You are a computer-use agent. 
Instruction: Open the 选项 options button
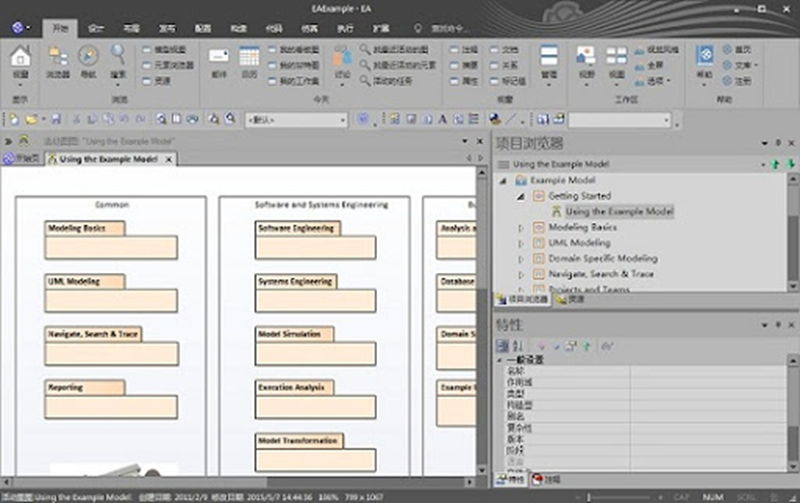click(653, 81)
